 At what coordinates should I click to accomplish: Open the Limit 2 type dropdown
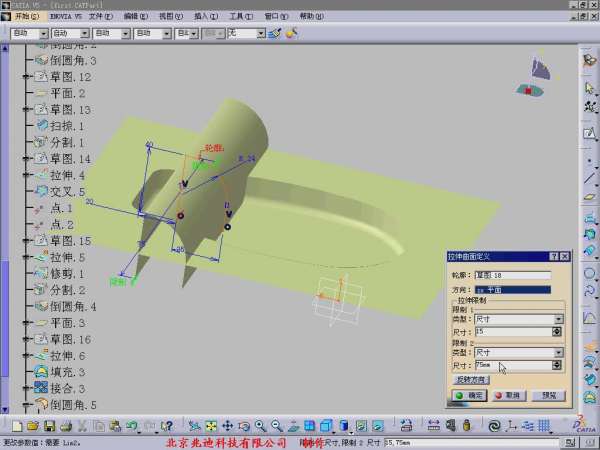click(557, 353)
